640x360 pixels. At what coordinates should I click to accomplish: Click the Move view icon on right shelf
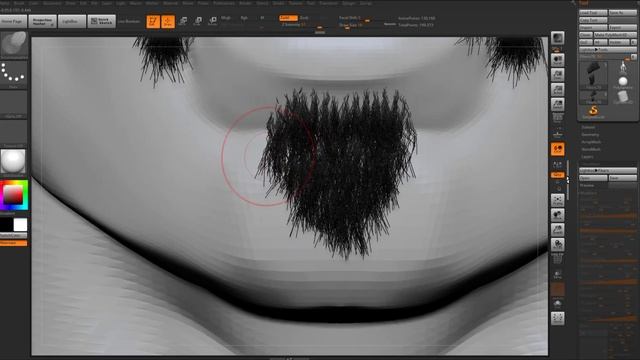point(558,215)
